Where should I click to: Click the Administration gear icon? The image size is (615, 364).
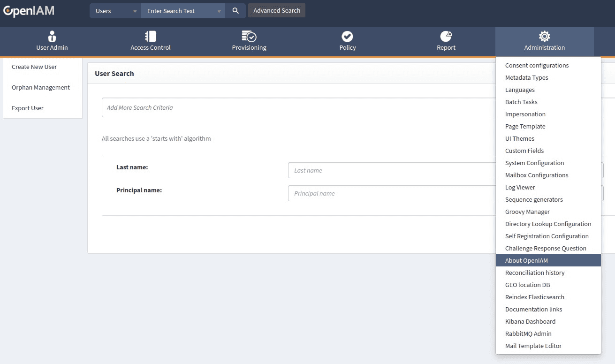544,37
